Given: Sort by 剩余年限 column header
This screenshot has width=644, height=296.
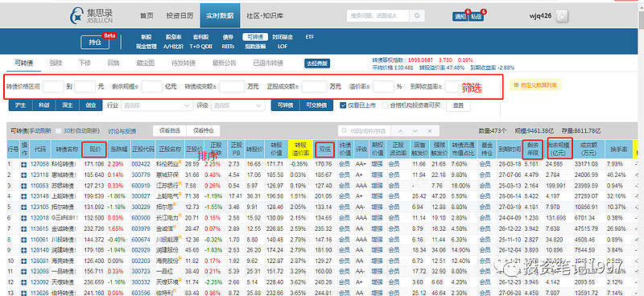Looking at the screenshot, I should (x=532, y=150).
